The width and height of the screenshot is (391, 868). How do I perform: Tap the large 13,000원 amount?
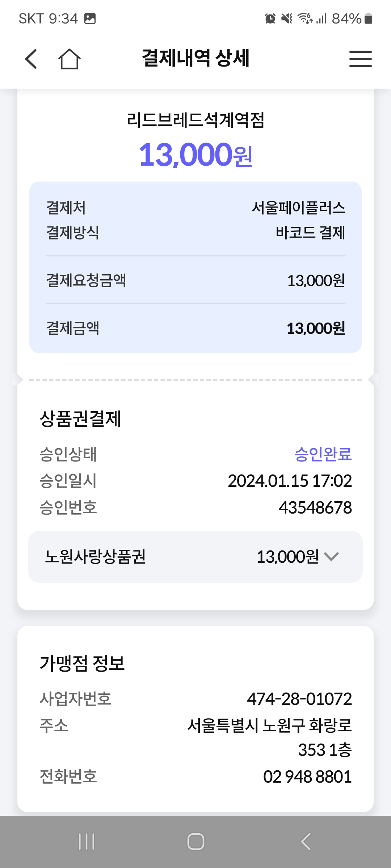195,155
